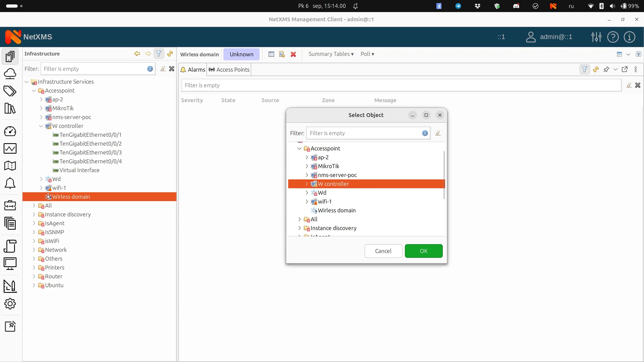Collapse the Accesspoint tree in dialog
Image resolution: width=644 pixels, height=362 pixels.
tap(299, 148)
